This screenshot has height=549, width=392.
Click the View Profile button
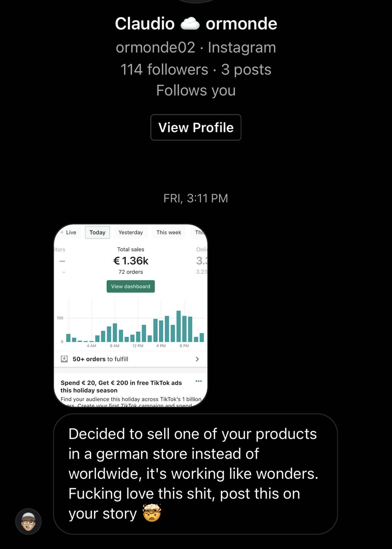(x=196, y=127)
